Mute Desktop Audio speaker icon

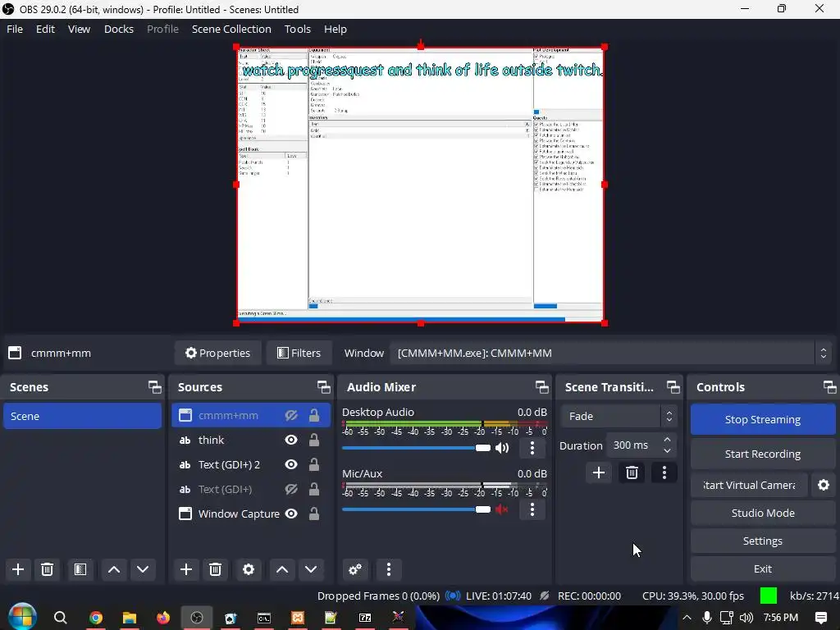coord(502,448)
